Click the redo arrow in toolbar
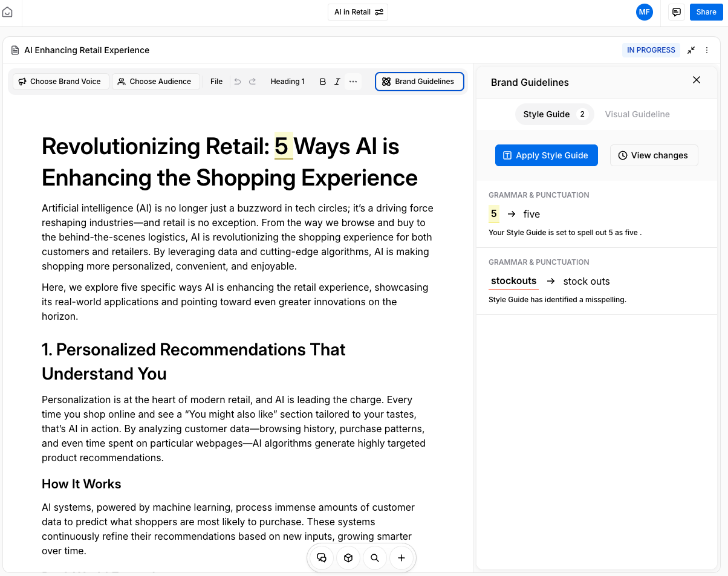This screenshot has height=576, width=728. coord(253,82)
